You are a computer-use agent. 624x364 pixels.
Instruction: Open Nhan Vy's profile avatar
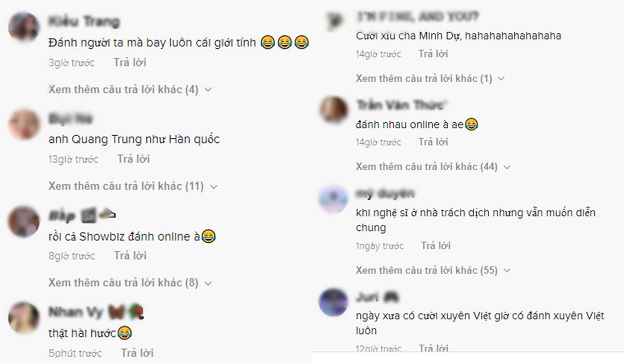[24, 317]
